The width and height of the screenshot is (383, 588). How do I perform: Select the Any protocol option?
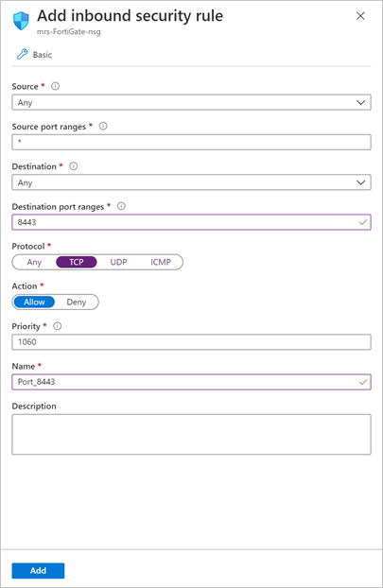click(x=34, y=262)
